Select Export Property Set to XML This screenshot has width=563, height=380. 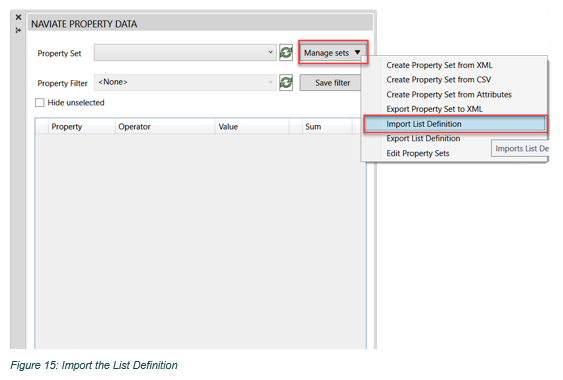coord(434,109)
